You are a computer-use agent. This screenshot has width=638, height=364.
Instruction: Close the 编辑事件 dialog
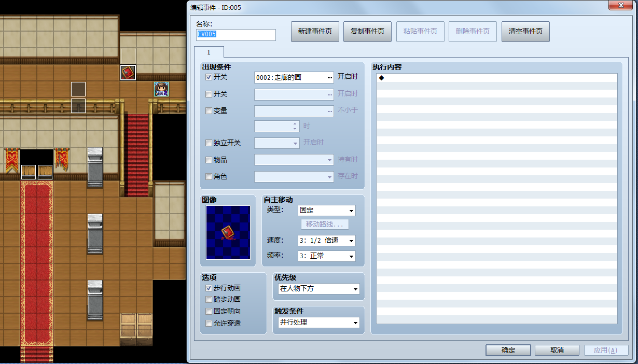click(x=621, y=5)
